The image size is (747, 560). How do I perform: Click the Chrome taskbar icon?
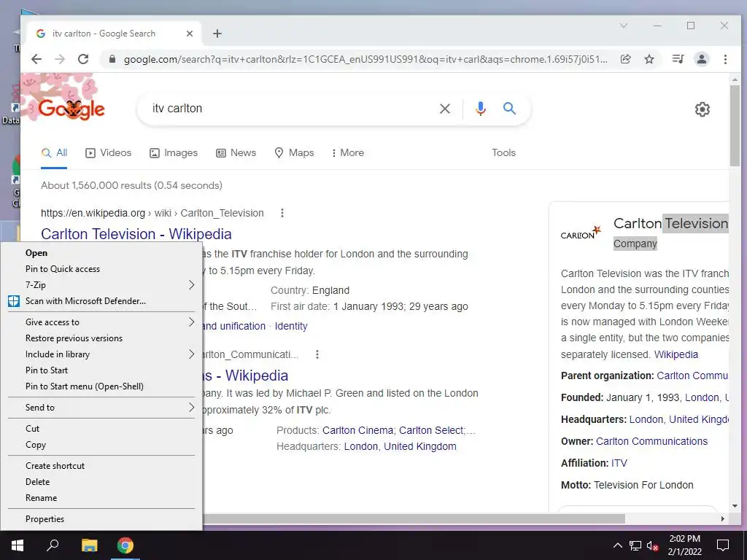click(125, 545)
